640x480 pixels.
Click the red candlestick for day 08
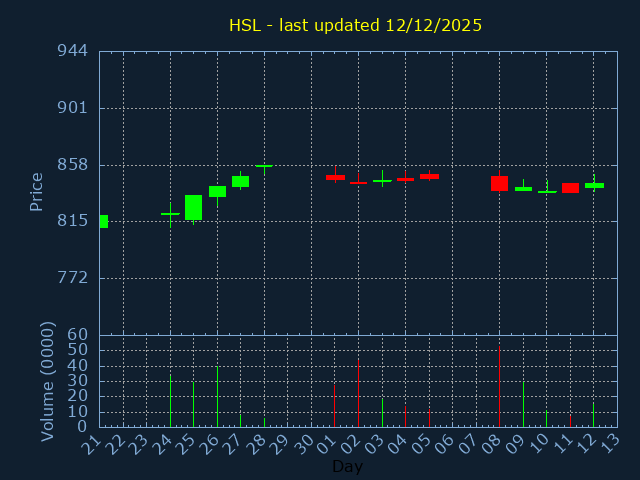point(499,183)
